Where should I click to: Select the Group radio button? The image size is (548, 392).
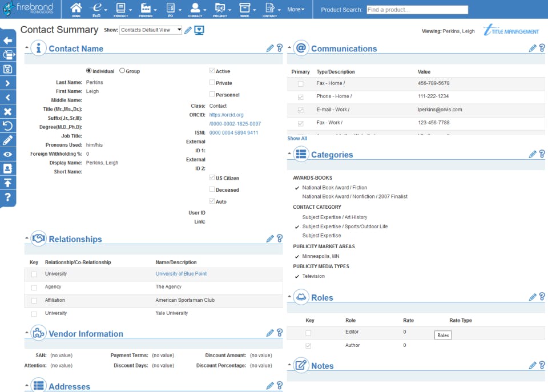[122, 71]
